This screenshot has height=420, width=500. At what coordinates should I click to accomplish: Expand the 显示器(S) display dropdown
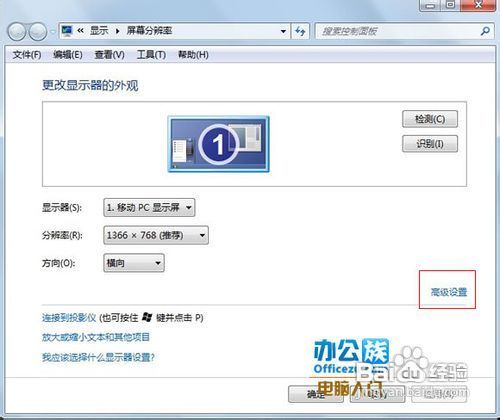coord(149,208)
